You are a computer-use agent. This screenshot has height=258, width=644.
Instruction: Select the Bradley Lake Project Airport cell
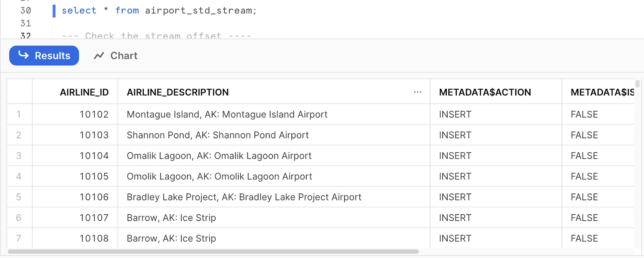[244, 197]
